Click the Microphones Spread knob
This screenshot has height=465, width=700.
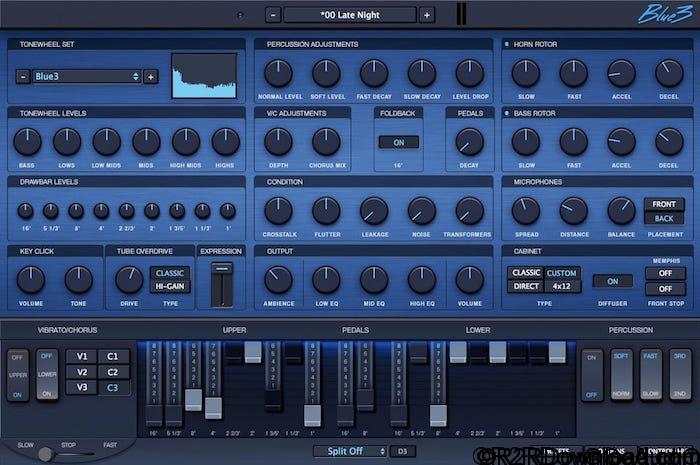coord(525,211)
